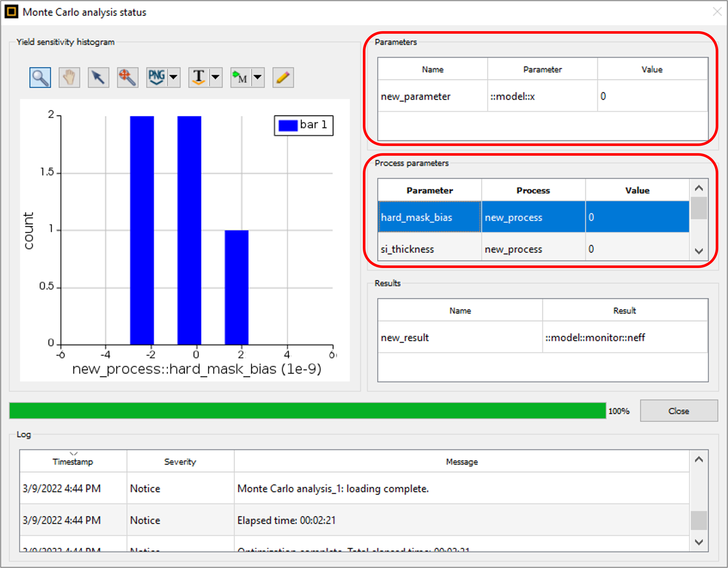Click the Timestamp column header in Log
The image size is (728, 568).
[x=73, y=461]
